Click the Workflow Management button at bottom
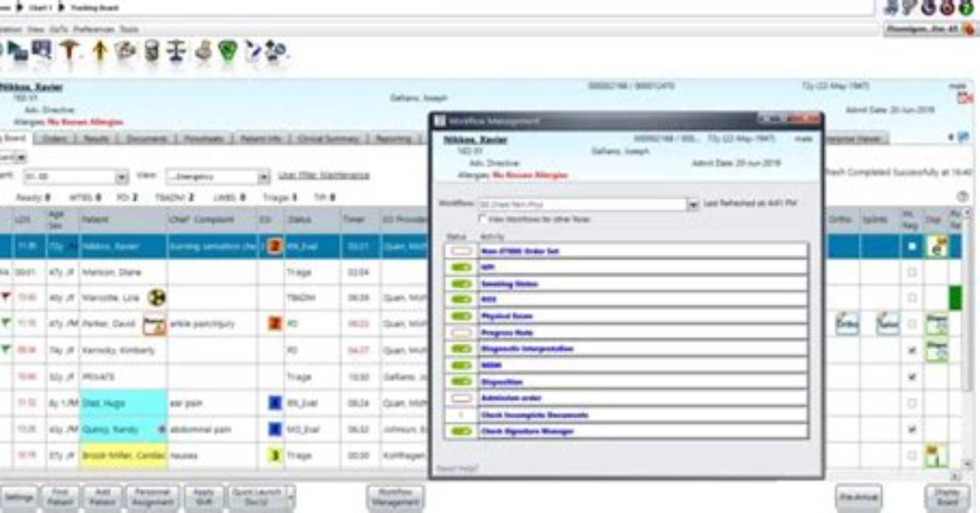Viewport: 980px width, 513px height. [x=394, y=497]
